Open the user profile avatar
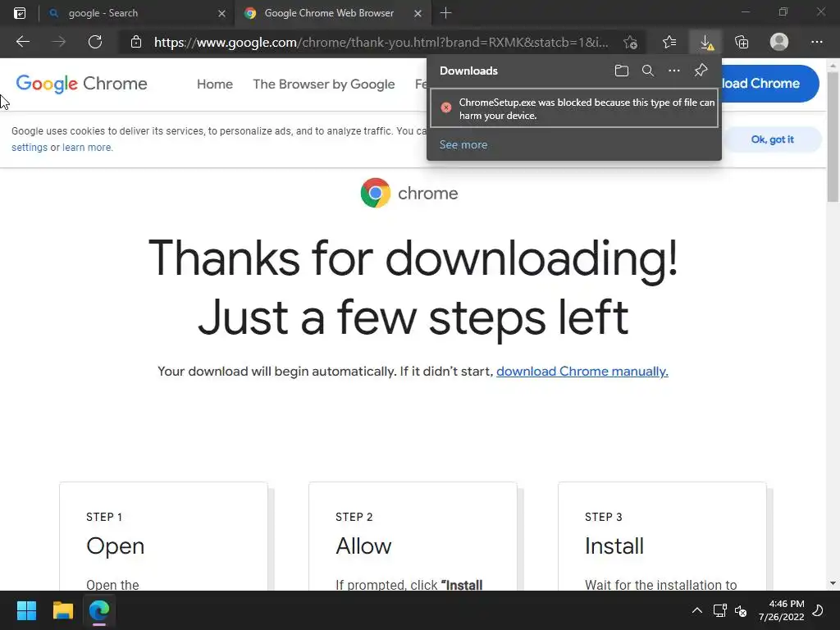 pos(779,42)
